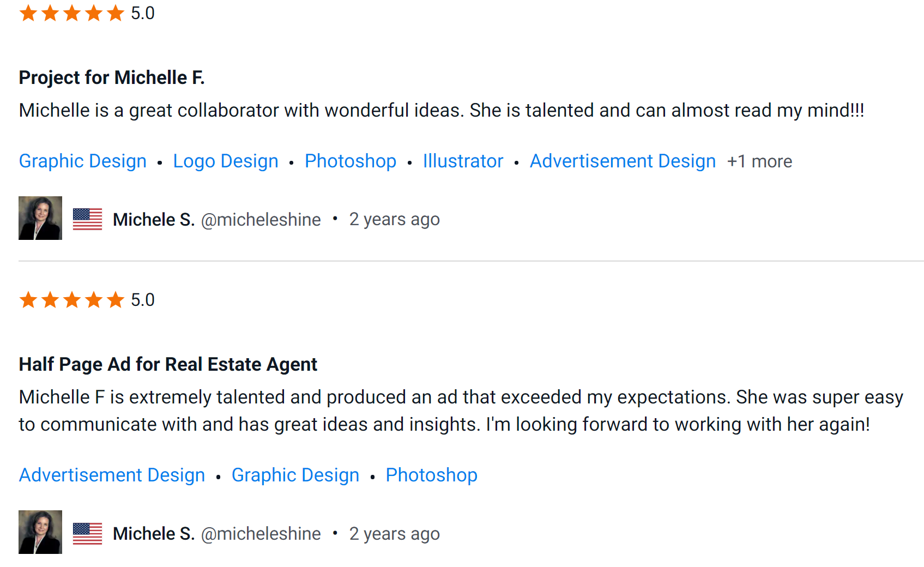This screenshot has height=567, width=924.
Task: Click @micheleshine username in second review
Action: tap(261, 534)
